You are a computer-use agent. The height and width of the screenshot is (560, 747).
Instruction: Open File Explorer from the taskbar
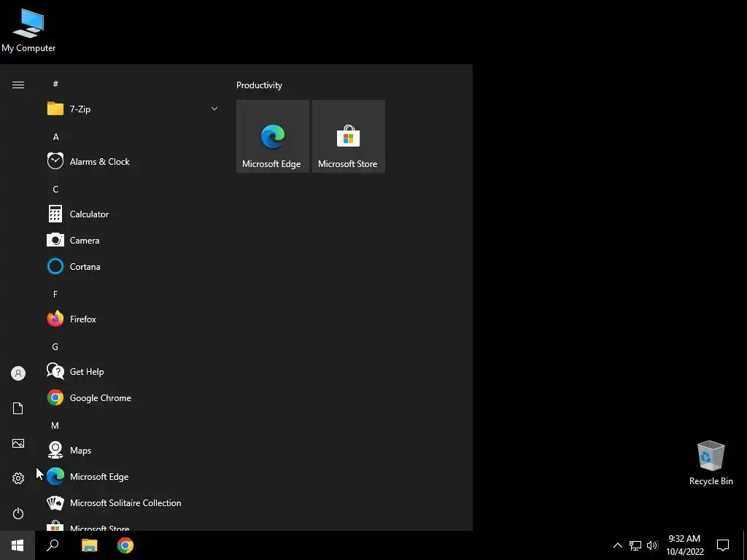tap(89, 545)
